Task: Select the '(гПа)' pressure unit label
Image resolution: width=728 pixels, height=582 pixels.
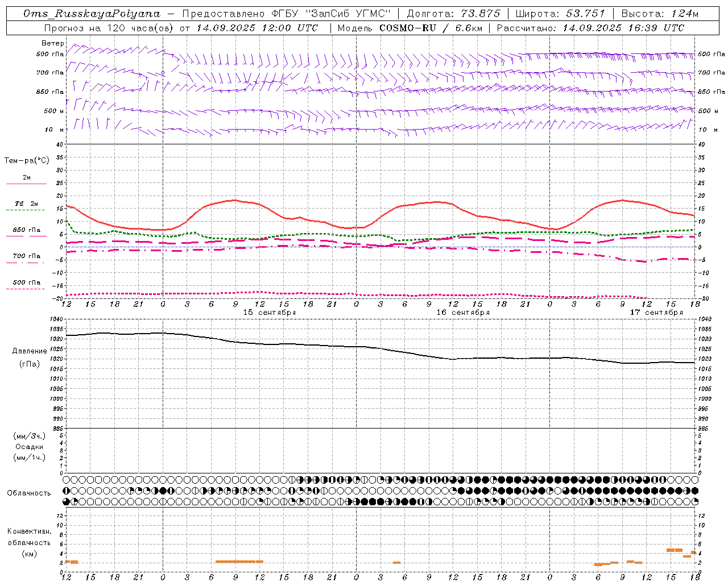Action: [30, 364]
